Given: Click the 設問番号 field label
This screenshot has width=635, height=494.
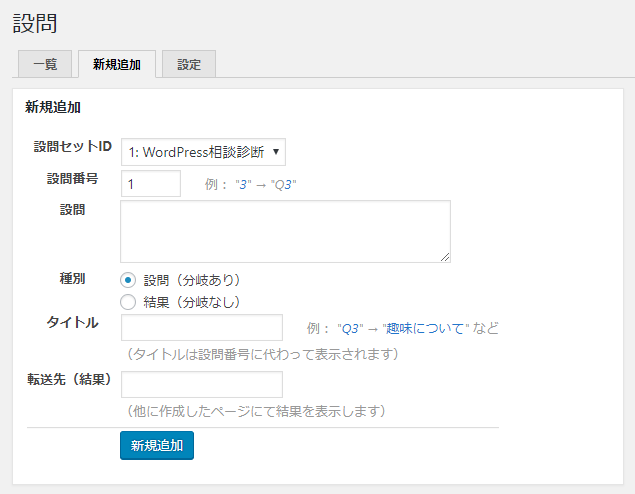Looking at the screenshot, I should pyautogui.click(x=73, y=178).
